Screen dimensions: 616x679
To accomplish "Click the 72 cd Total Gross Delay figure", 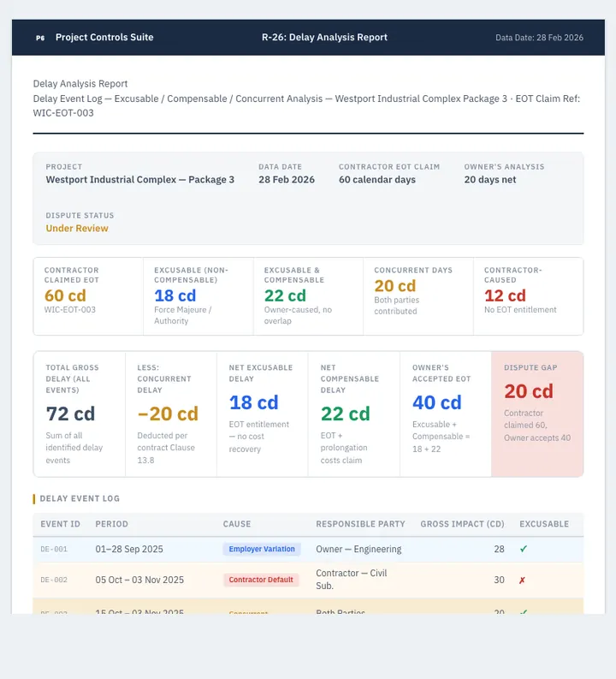I will (x=70, y=414).
